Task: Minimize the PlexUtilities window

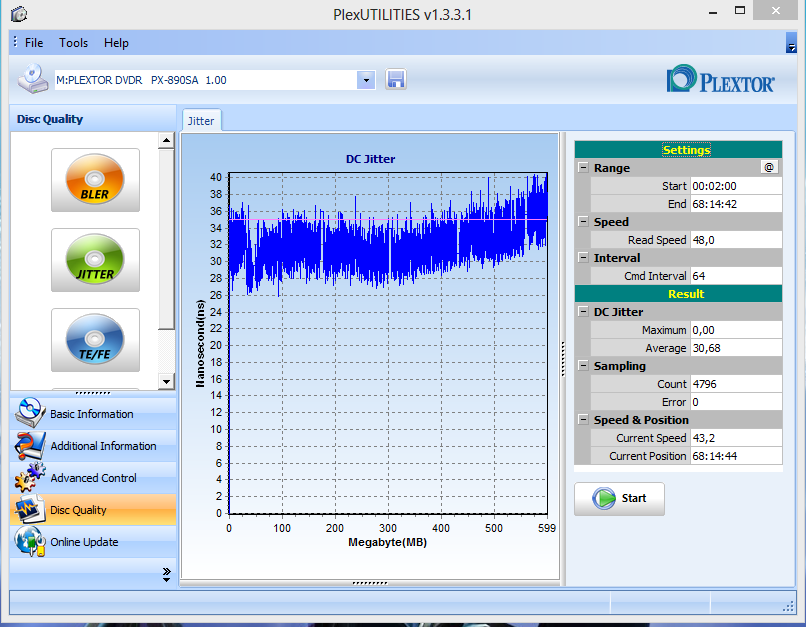Action: click(713, 12)
